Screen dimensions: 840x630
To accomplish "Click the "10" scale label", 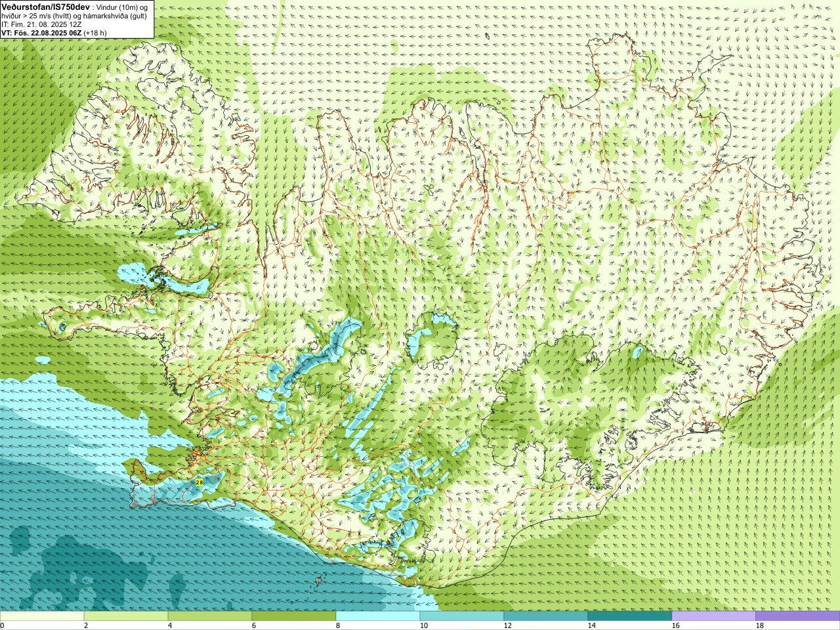I will (x=423, y=625).
